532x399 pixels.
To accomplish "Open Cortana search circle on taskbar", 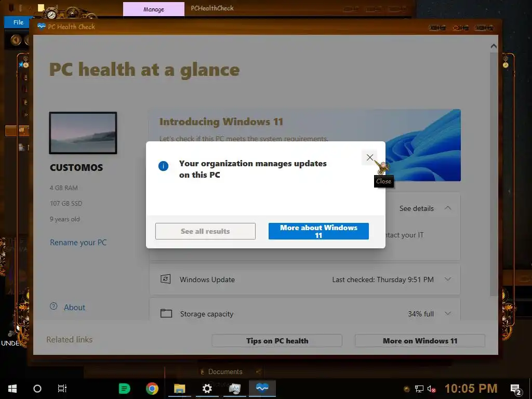I will pyautogui.click(x=37, y=389).
